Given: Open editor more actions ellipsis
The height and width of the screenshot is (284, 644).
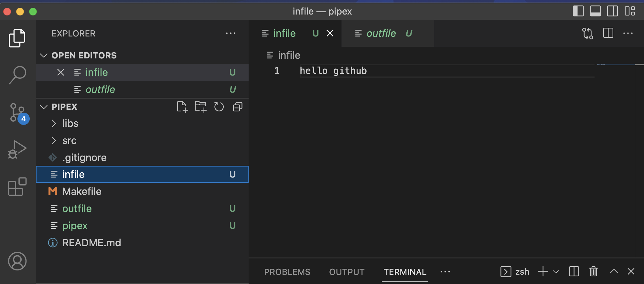Looking at the screenshot, I should (x=628, y=33).
